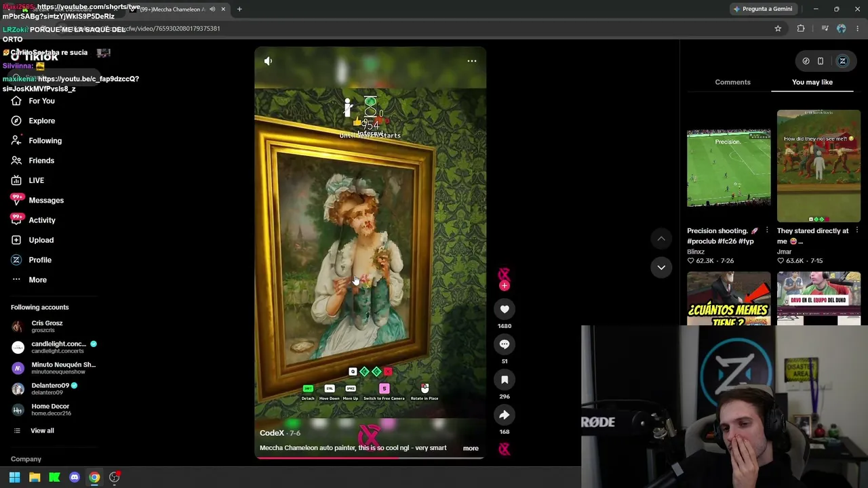Go to the next video arrow
This screenshot has width=868, height=488.
(x=661, y=267)
